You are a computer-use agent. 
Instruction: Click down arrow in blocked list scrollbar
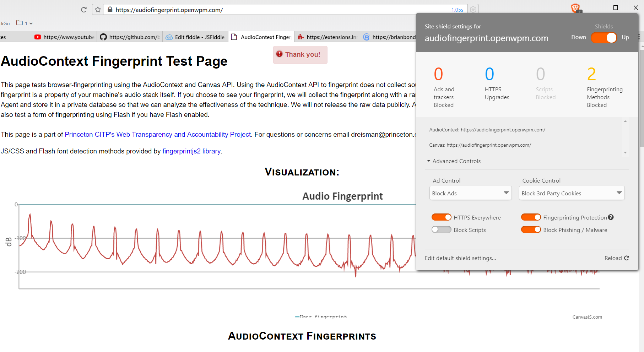[x=625, y=152]
